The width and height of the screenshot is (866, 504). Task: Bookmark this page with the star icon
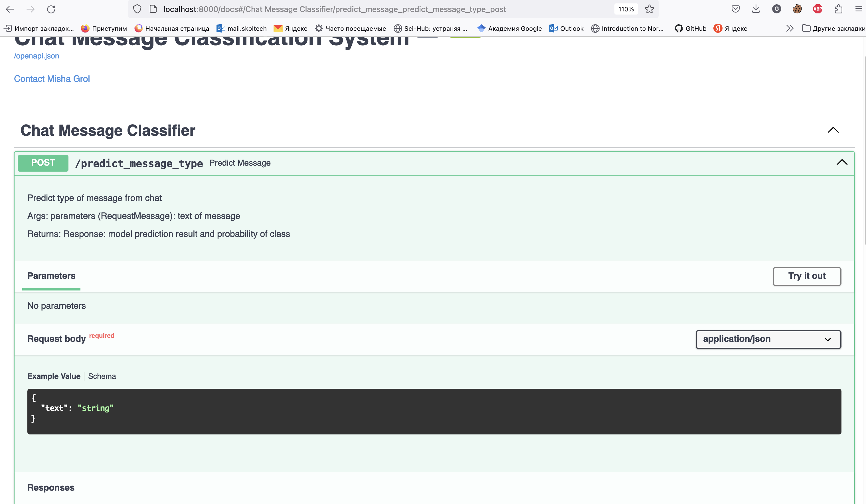(x=649, y=9)
